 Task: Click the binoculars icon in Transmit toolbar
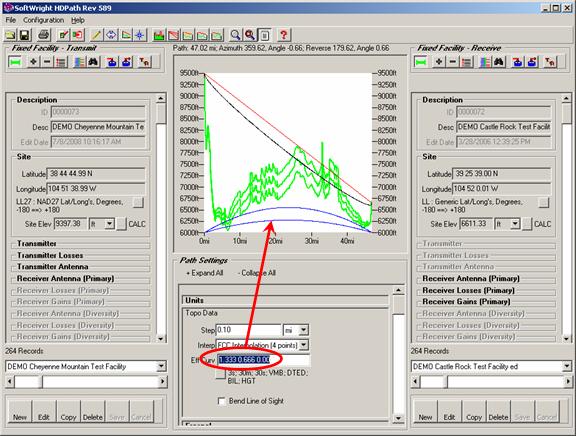pos(93,62)
